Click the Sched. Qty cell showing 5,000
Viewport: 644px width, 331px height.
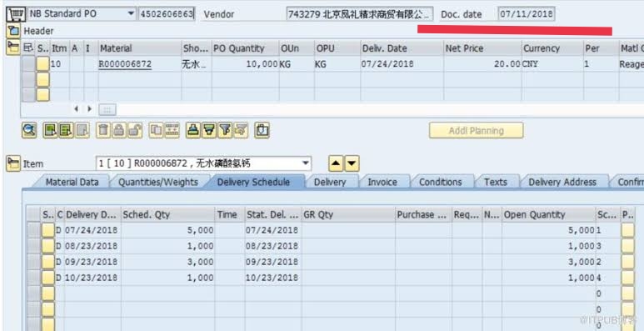(167, 230)
